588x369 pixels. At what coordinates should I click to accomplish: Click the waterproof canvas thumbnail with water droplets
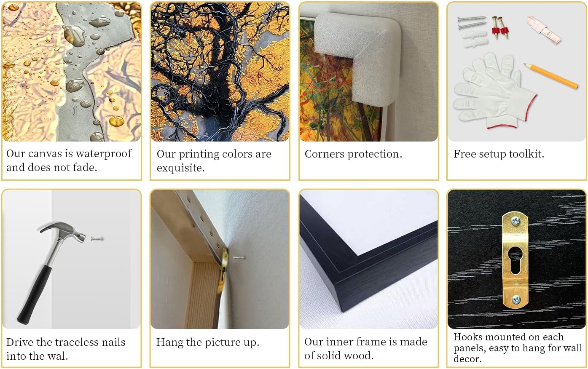[x=71, y=72]
